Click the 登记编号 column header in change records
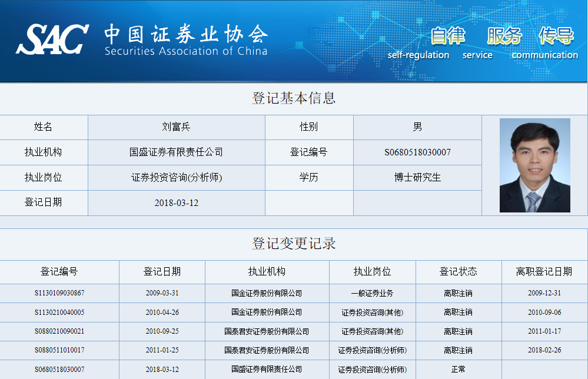This screenshot has height=379, width=588. tap(59, 271)
